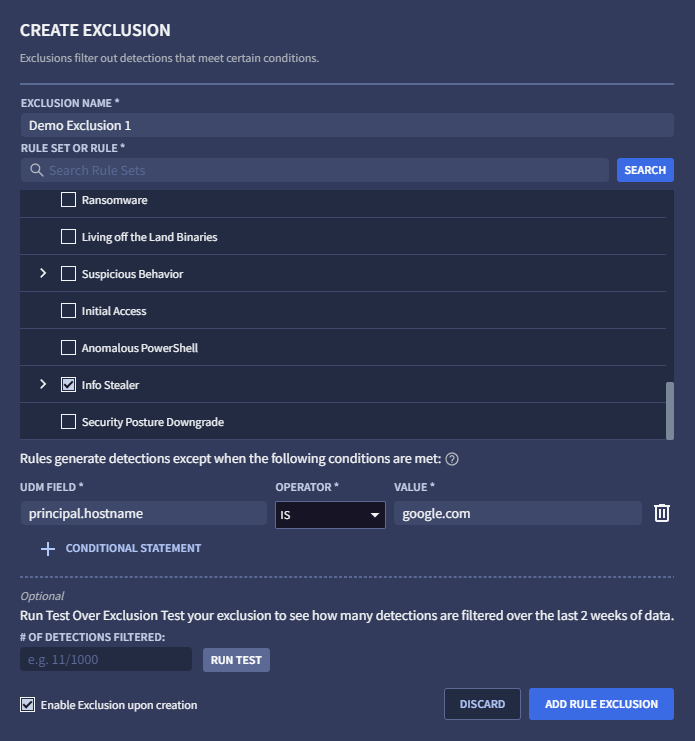Screen dimensions: 695x741
Task: Tick the Anomalous PowerShell checkbox
Action: [68, 348]
